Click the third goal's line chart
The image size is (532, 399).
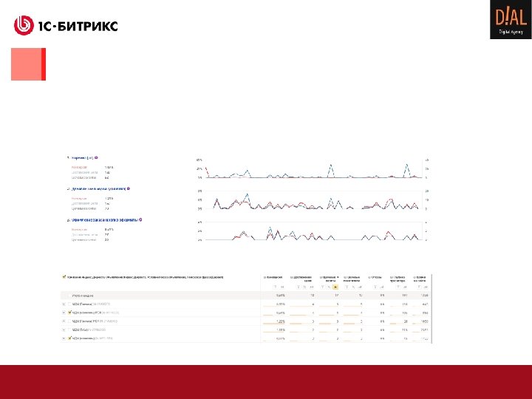tap(314, 231)
